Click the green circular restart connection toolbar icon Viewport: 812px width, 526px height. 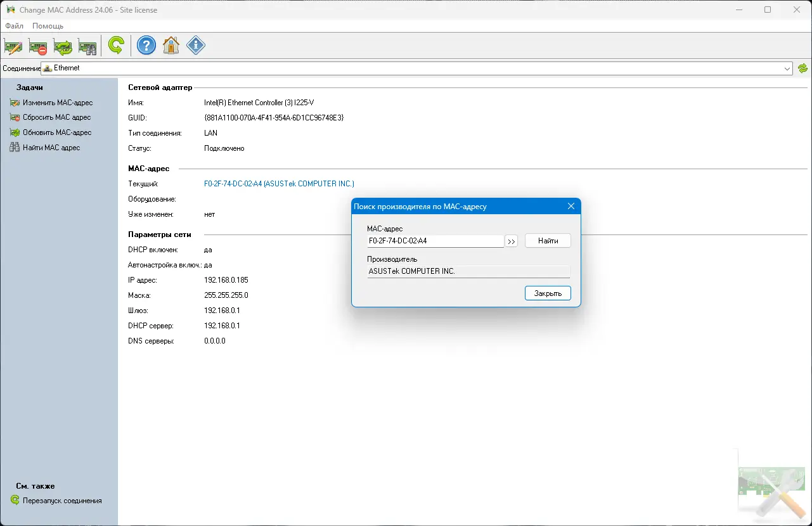coord(116,46)
